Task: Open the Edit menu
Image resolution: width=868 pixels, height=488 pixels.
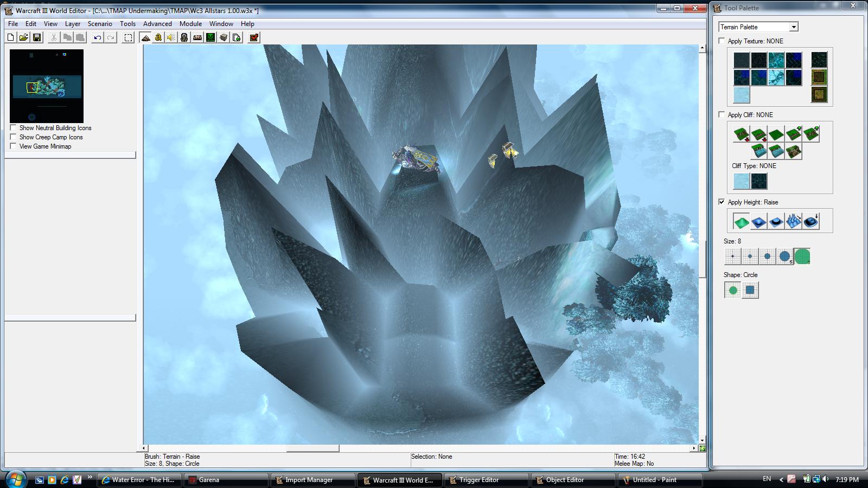Action: [31, 24]
